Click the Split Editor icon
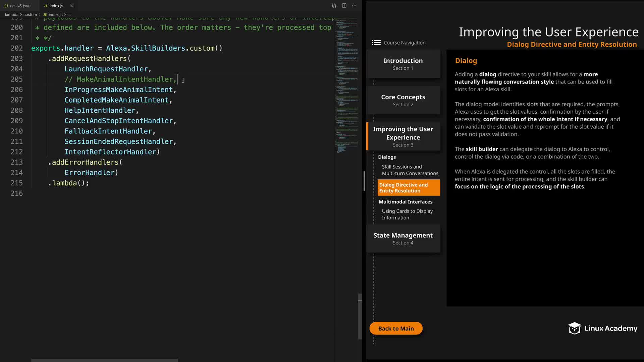644x362 pixels. tap(344, 6)
